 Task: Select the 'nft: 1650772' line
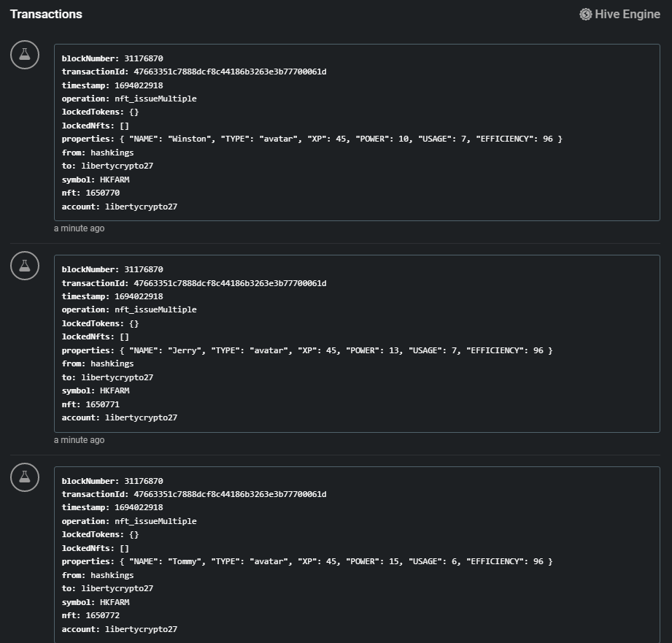(91, 615)
